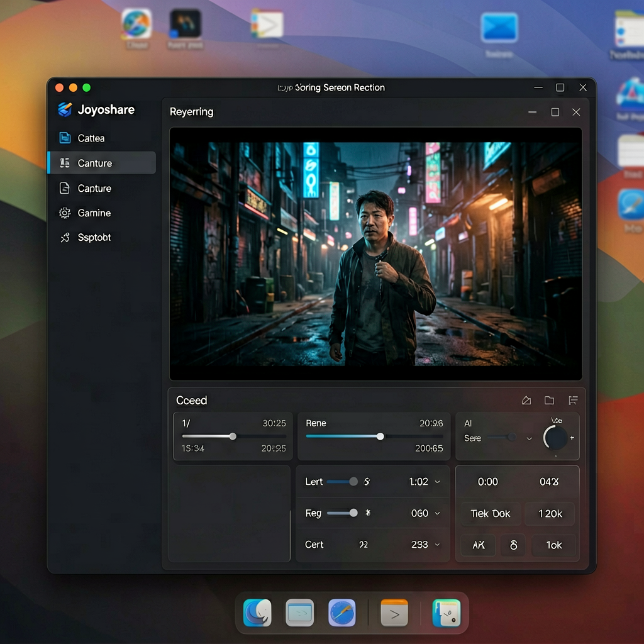
Task: Click the 04% value
Action: point(549,481)
